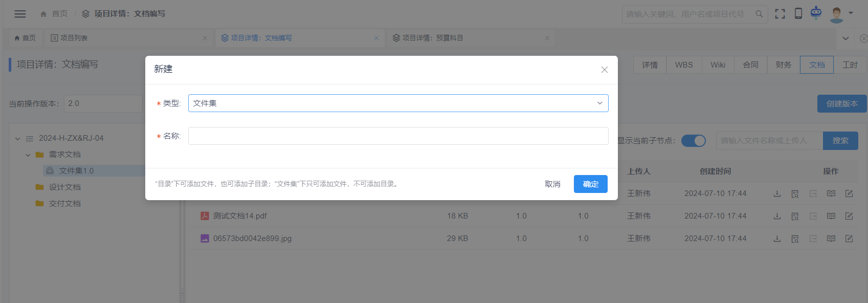Preview 测试文档14.pdf with the document-search icon

(795, 216)
